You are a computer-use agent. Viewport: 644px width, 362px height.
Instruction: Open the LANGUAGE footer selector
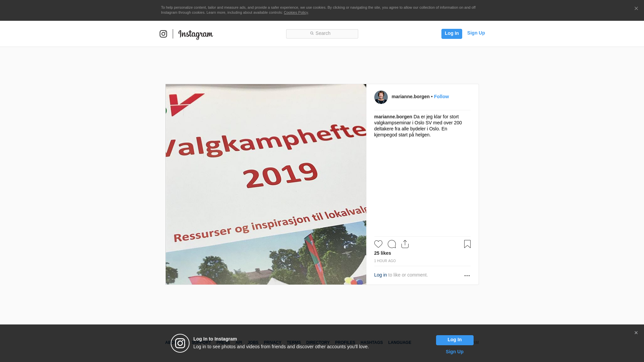pyautogui.click(x=400, y=343)
